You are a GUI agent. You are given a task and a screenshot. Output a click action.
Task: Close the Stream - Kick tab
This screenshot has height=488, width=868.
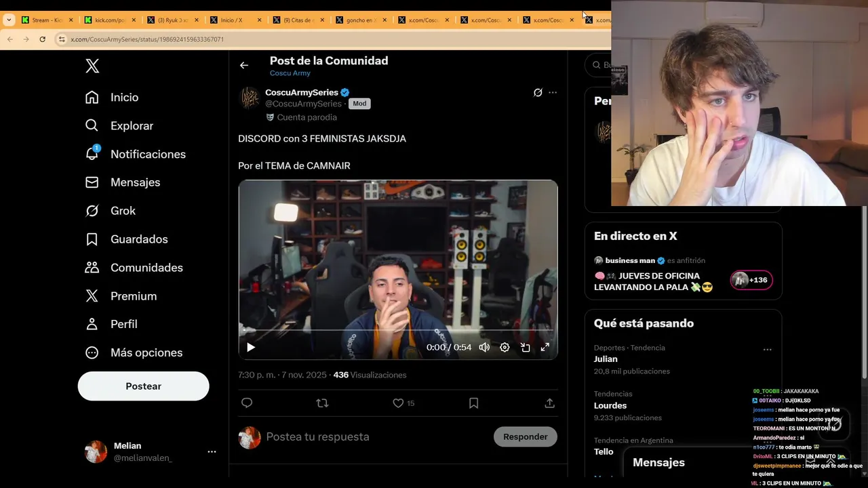click(71, 20)
